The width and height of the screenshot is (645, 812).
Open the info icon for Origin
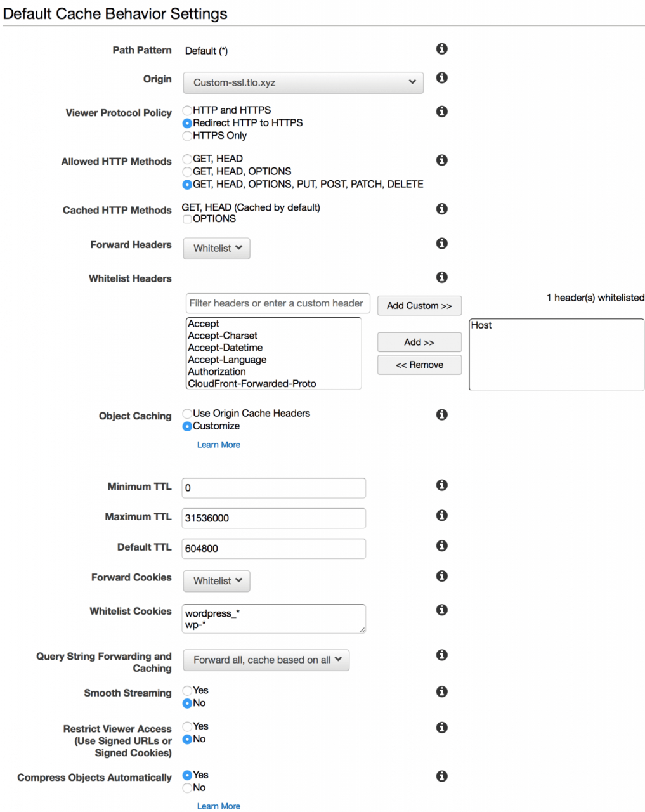click(442, 77)
